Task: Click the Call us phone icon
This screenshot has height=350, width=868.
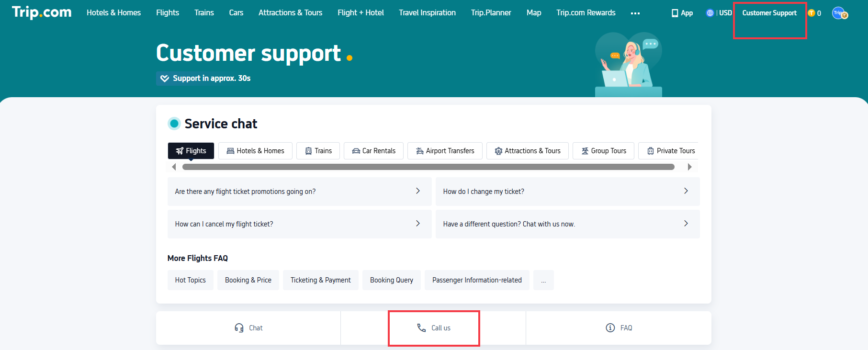Action: [x=420, y=328]
